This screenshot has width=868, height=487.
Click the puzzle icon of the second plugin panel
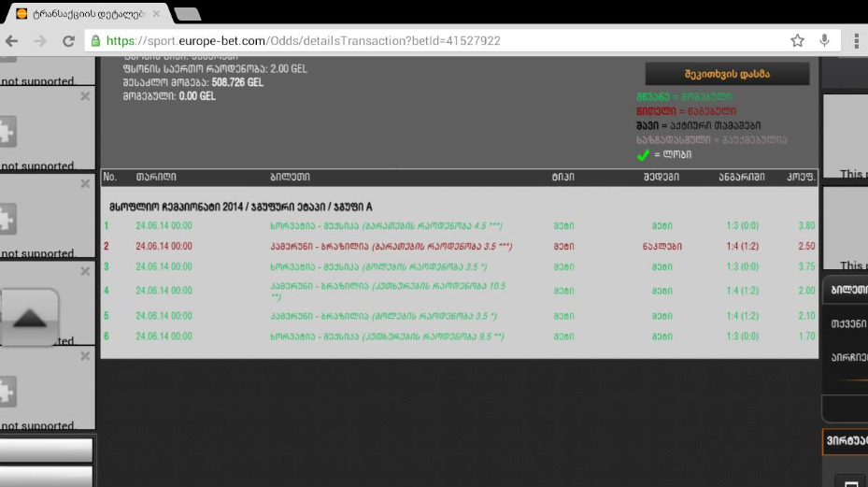[7, 132]
